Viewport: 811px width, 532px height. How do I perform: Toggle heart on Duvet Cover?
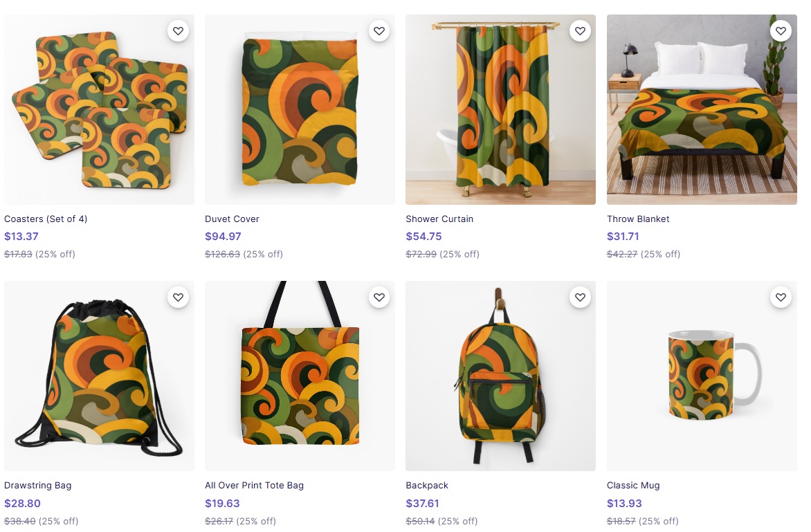pyautogui.click(x=379, y=31)
